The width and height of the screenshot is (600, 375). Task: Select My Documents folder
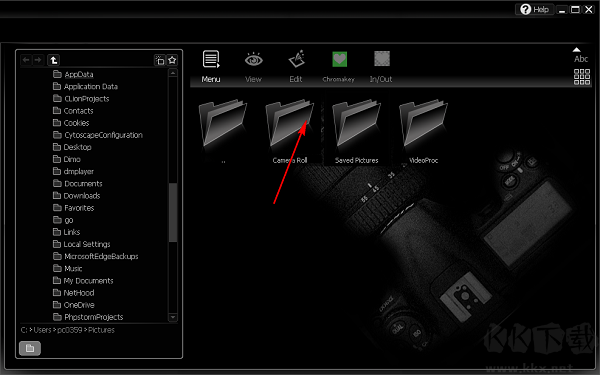click(x=83, y=281)
